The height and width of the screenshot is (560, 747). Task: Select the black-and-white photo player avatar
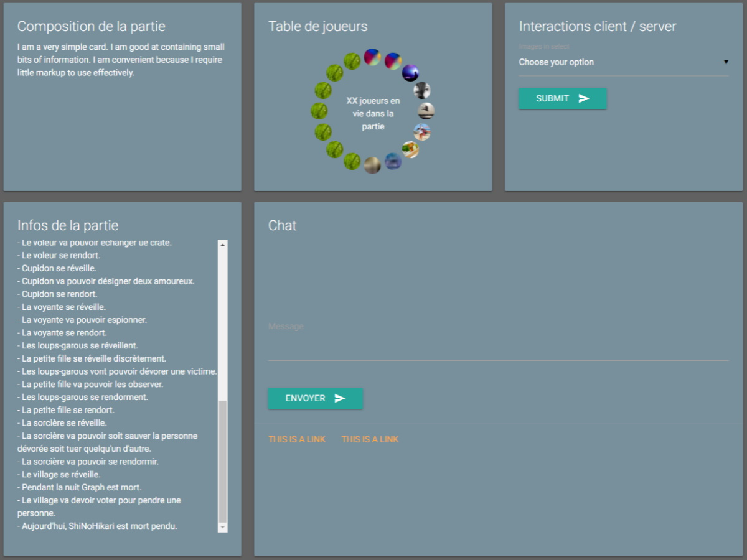click(422, 90)
